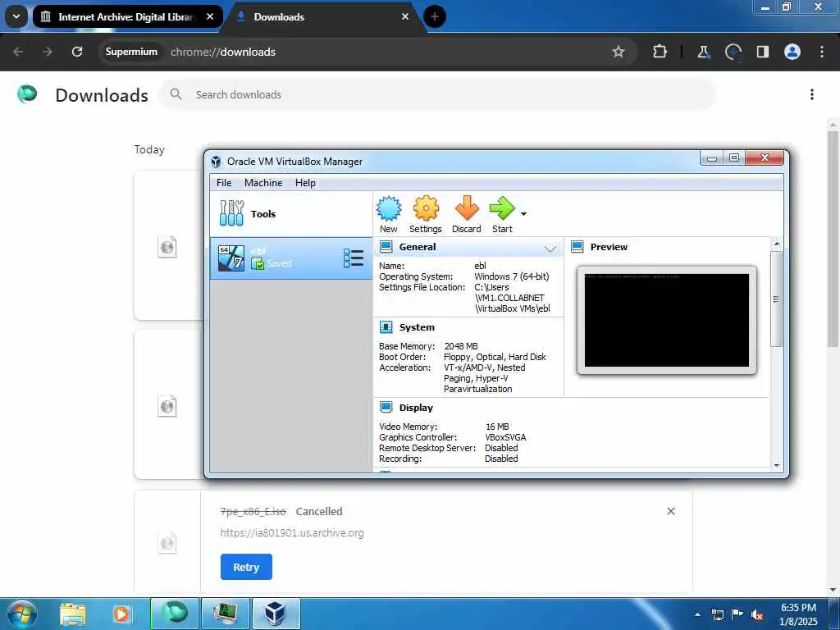Screen dimensions: 840x630
Task: Click the VirtualBox taskbar icon
Action: [x=276, y=614]
